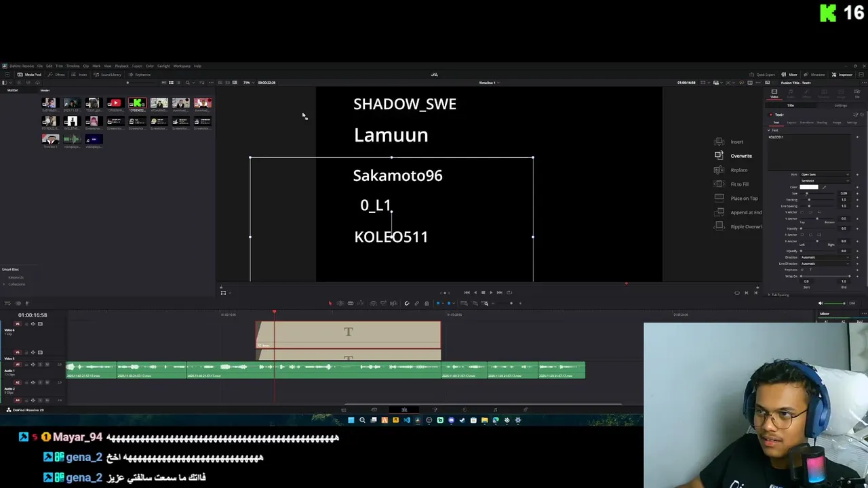Viewport: 868px width, 488px height.
Task: Select the Trim Edit Mode tool
Action: tap(340, 303)
